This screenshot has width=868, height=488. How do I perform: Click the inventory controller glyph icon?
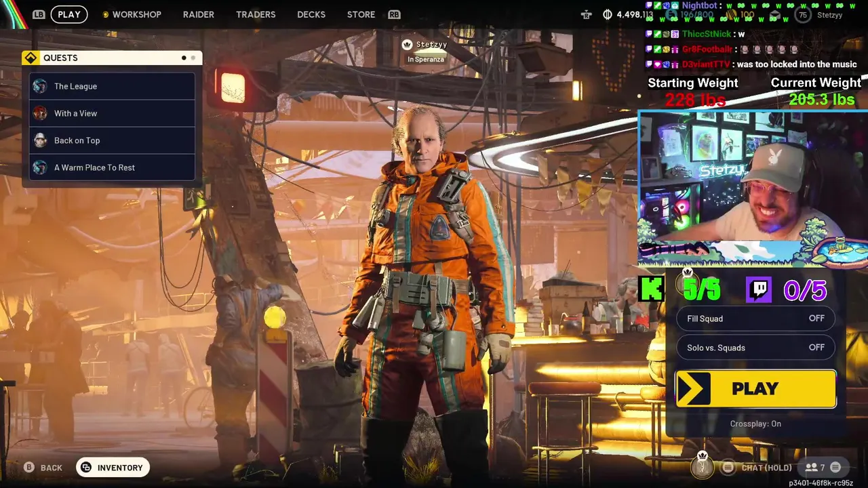(x=86, y=468)
